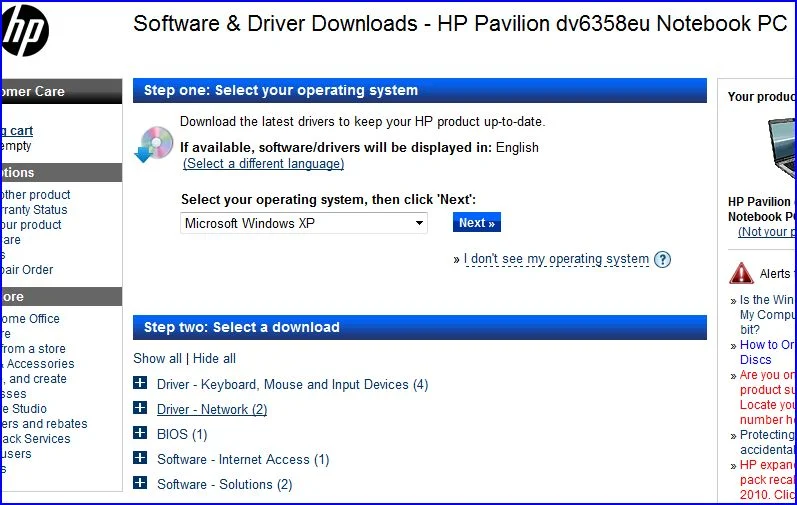797x505 pixels.
Task: Click the Not your product link
Action: pos(767,232)
